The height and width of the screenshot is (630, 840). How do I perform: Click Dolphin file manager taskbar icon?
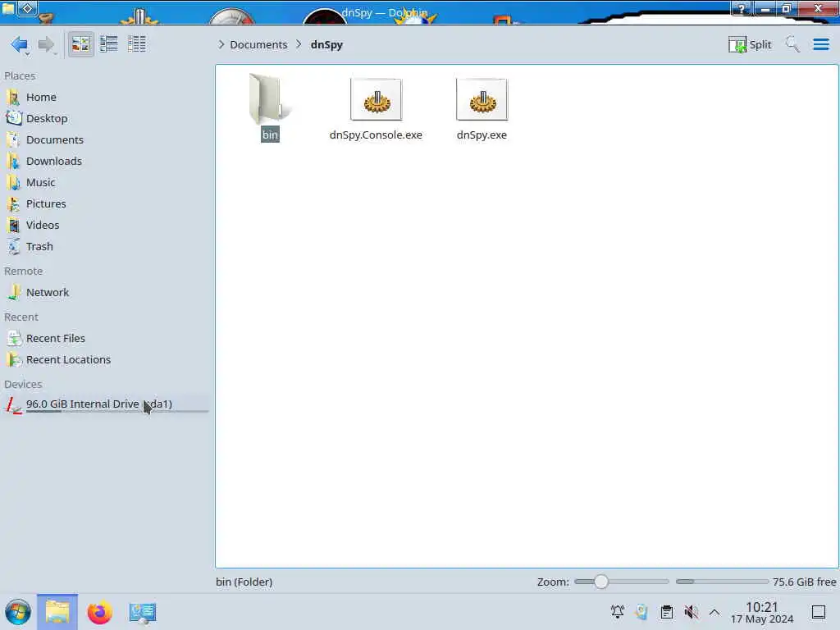[57, 612]
